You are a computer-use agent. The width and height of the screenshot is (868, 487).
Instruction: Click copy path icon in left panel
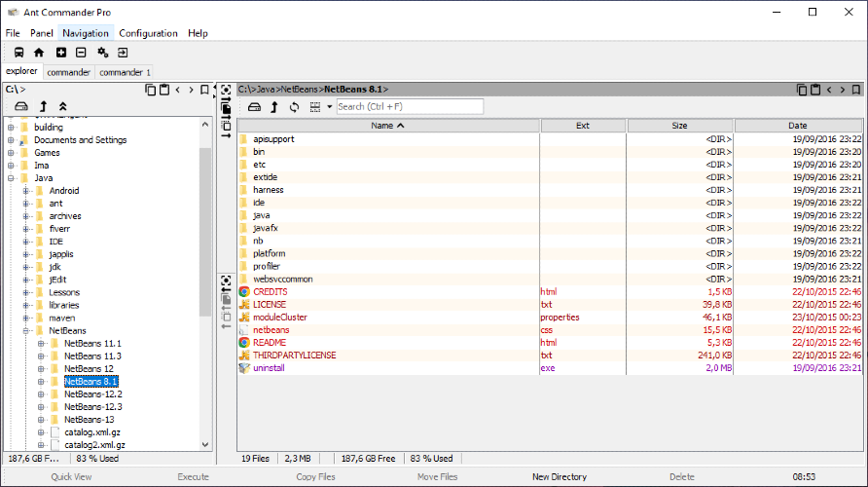click(x=150, y=90)
